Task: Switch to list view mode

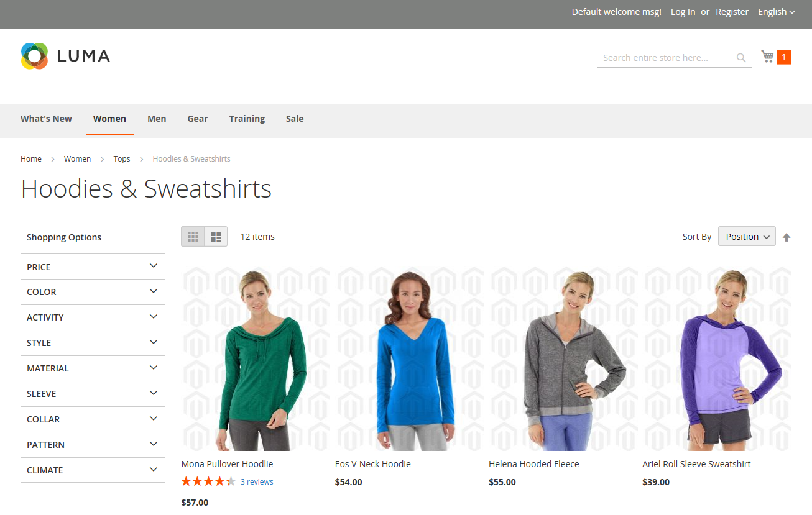Action: pos(216,237)
